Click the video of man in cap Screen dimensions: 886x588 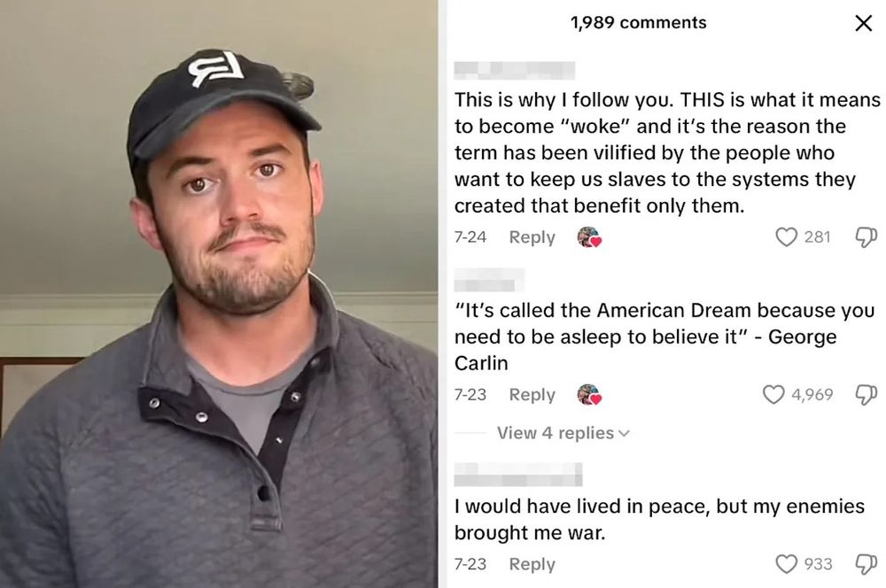219,294
